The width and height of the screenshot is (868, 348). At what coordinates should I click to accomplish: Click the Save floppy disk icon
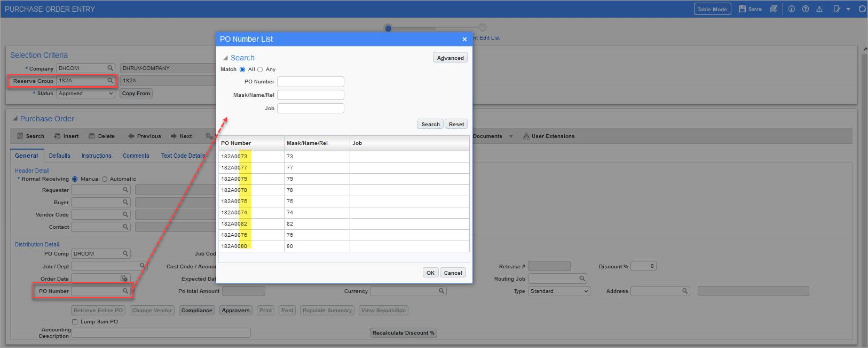(742, 9)
